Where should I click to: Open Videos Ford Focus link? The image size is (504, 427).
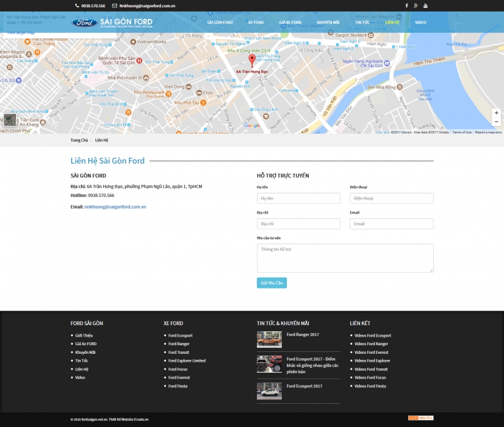[370, 378]
